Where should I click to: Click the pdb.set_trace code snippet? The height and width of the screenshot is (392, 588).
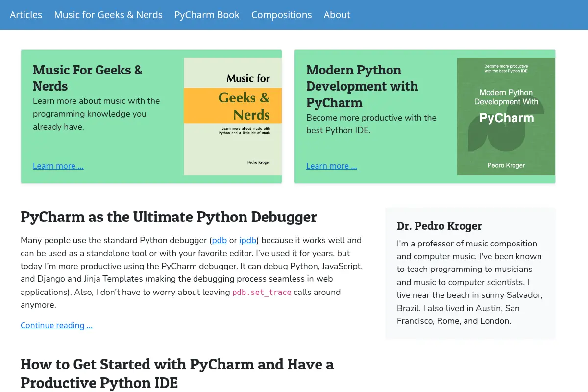coord(262,292)
